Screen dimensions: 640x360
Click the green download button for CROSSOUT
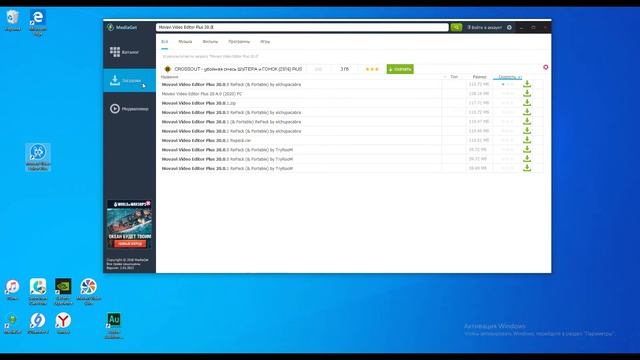[400, 69]
